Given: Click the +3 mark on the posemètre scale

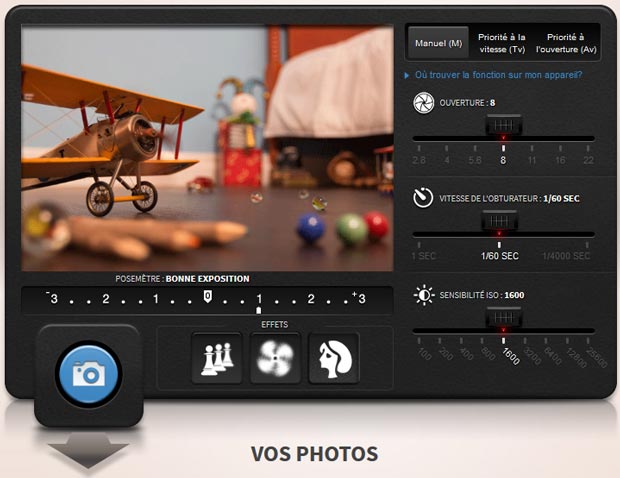Looking at the screenshot, I should coord(359,298).
